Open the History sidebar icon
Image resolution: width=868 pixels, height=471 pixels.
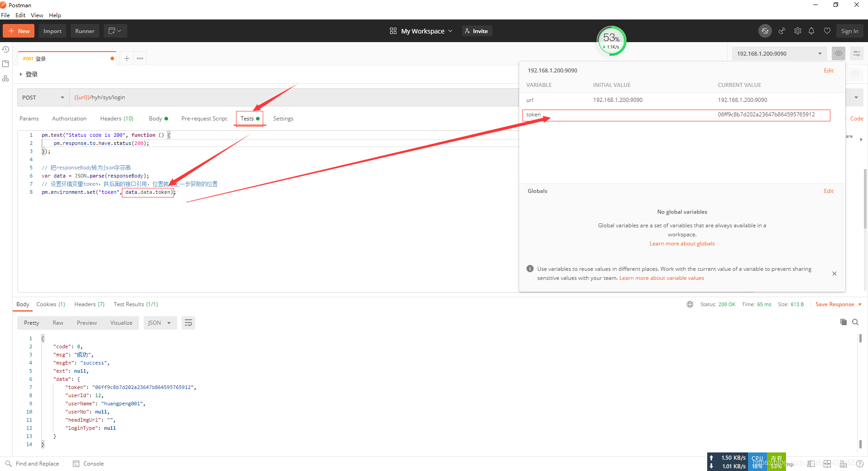[5, 49]
